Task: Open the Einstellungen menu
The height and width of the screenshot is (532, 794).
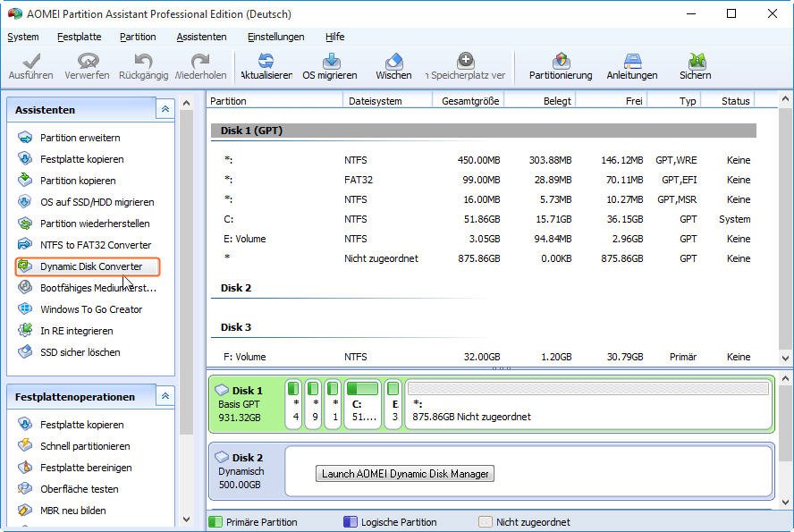Action: coord(276,37)
